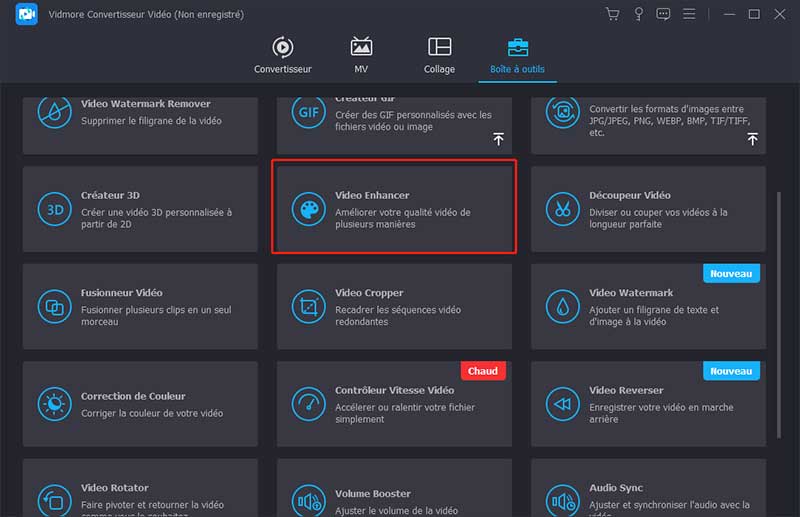Click the shopping cart icon in title bar
Screen dimensions: 800x517
[613, 14]
